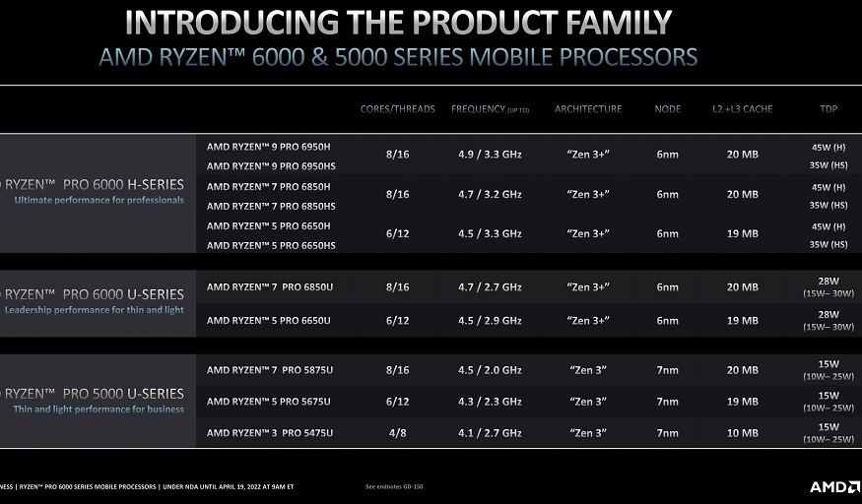Select the PRO 6000 U-SERIES group label

pyautogui.click(x=95, y=294)
